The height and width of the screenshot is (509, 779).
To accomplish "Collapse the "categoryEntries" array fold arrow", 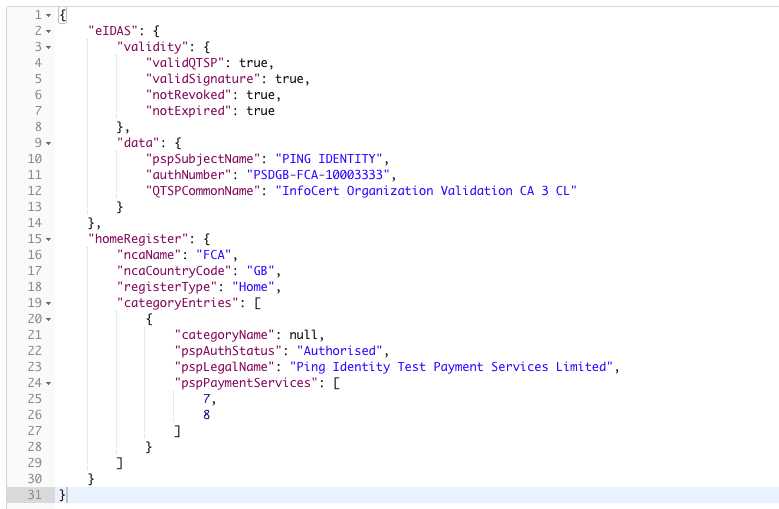I will pyautogui.click(x=49, y=303).
